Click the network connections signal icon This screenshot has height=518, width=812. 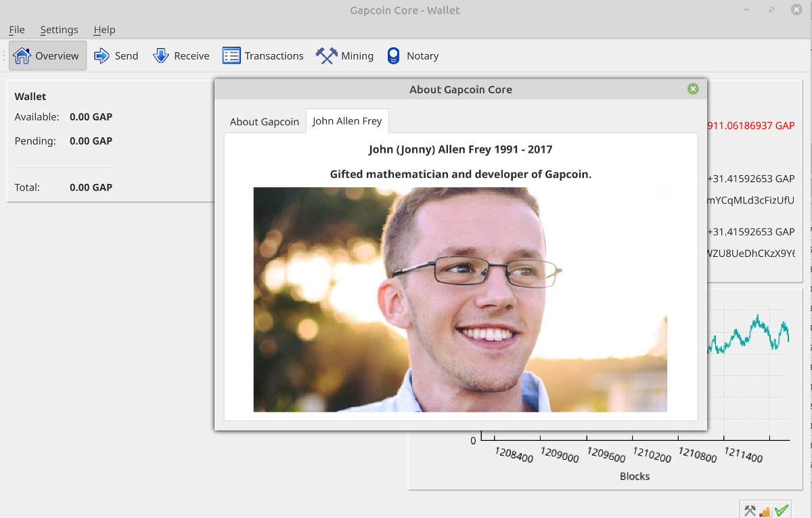tap(765, 511)
